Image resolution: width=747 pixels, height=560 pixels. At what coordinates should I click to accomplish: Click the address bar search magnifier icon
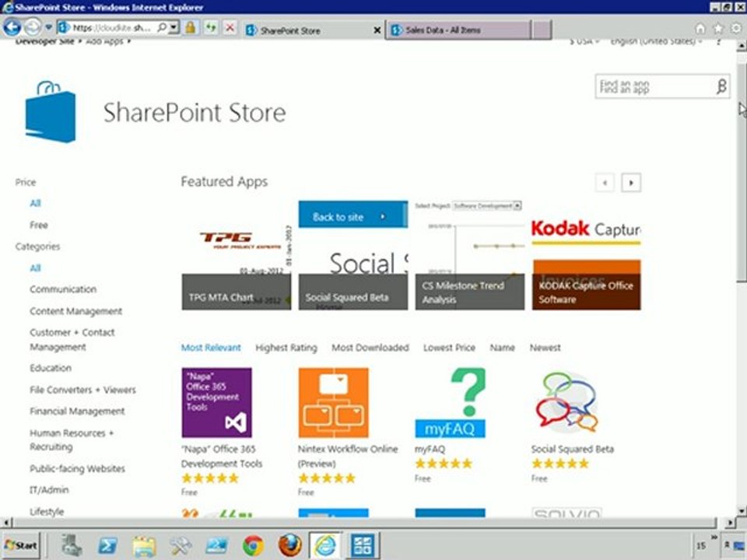[162, 28]
